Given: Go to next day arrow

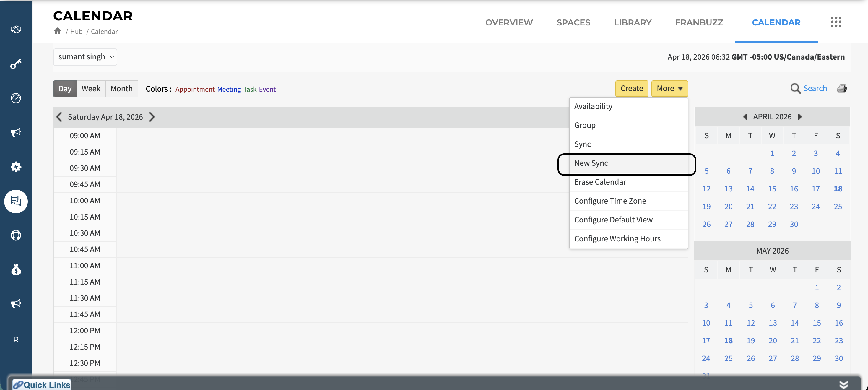Looking at the screenshot, I should click(x=152, y=117).
